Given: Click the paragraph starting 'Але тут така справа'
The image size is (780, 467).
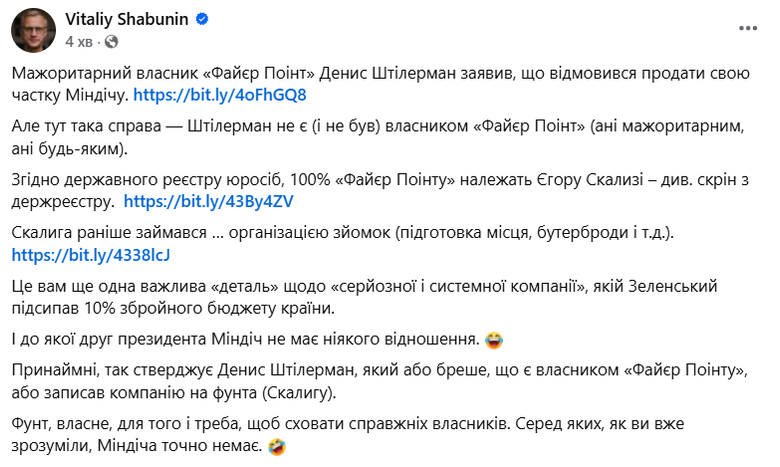Looking at the screenshot, I should click(x=380, y=130).
